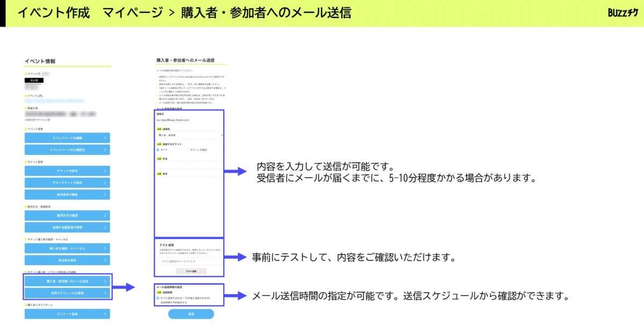Viewport: 644px width, 335px height.
Task: Open 購入者・参加者へのメール送信 page
Action: point(67,281)
